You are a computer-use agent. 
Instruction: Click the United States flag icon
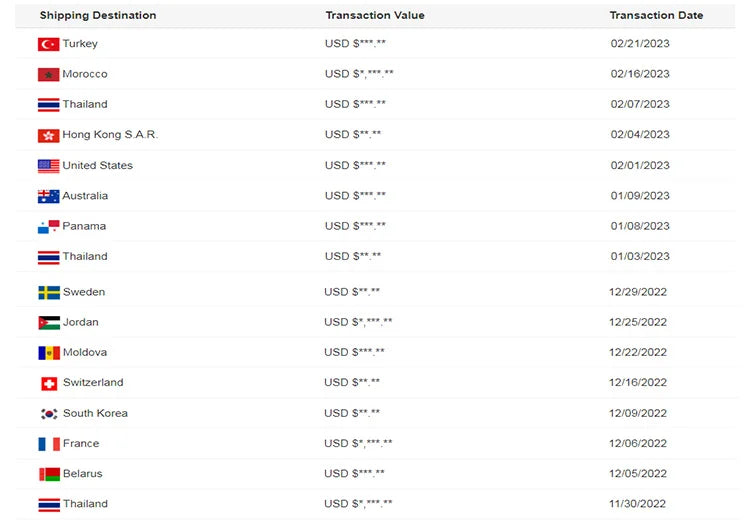48,166
